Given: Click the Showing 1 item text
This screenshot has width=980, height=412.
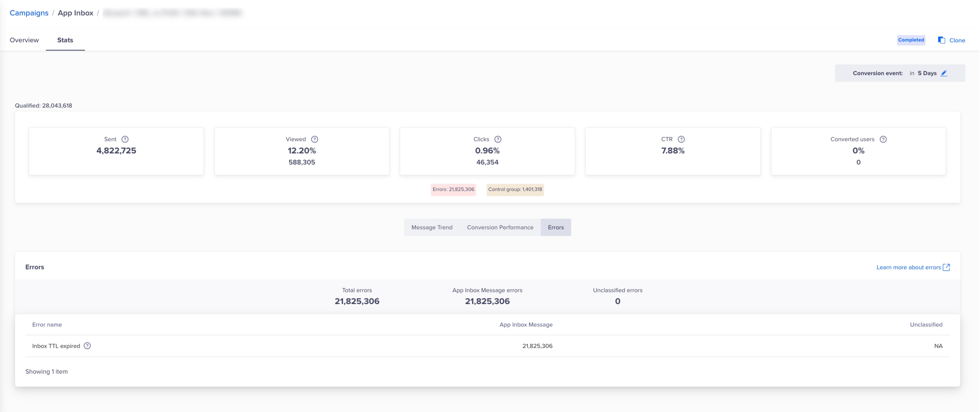Looking at the screenshot, I should point(46,372).
